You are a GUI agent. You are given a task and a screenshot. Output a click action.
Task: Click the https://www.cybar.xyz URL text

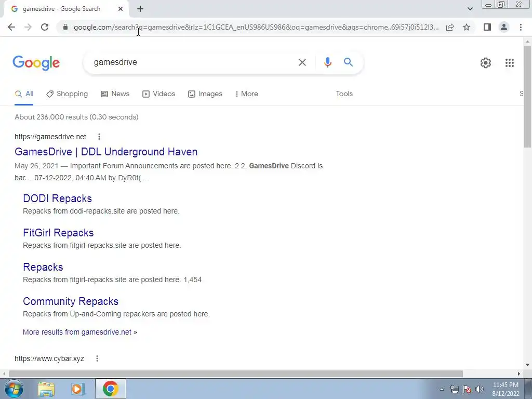click(49, 358)
